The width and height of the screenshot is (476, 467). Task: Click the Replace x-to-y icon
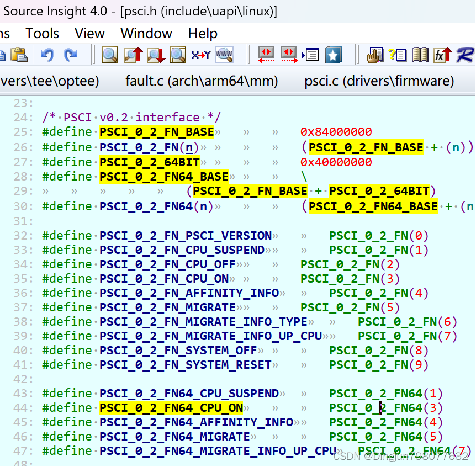pos(200,55)
